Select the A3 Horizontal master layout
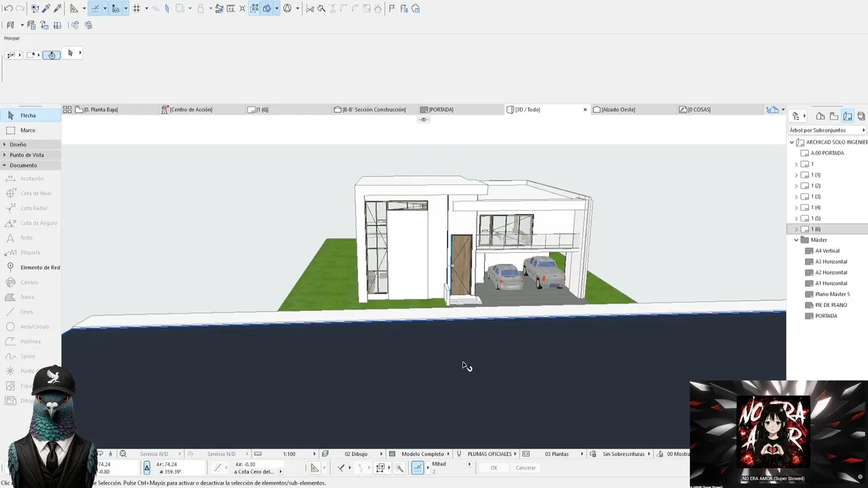 tap(831, 262)
